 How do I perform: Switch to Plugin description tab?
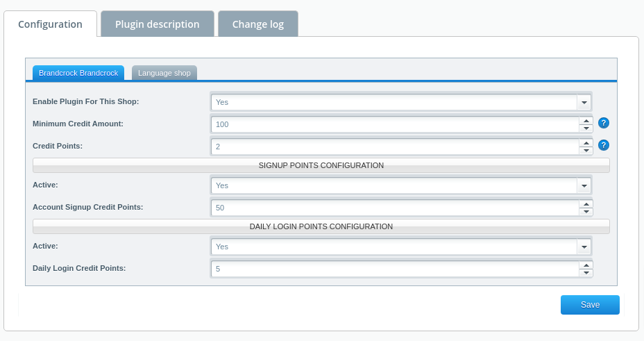[x=158, y=24]
